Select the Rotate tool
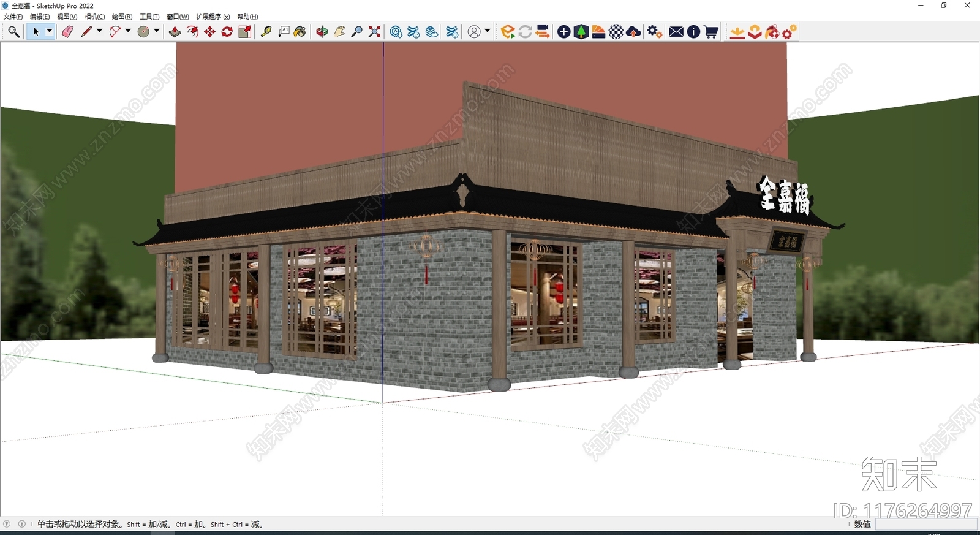This screenshot has height=535, width=980. [x=227, y=32]
